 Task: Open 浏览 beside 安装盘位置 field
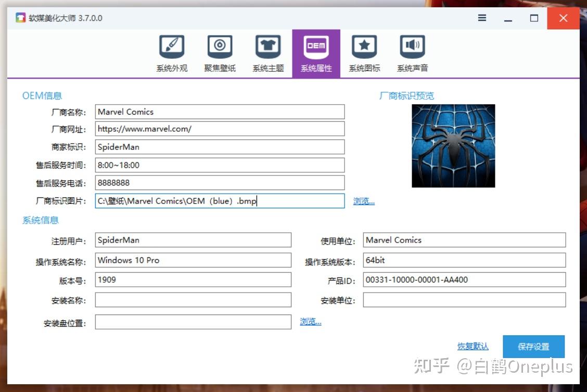[x=310, y=322]
